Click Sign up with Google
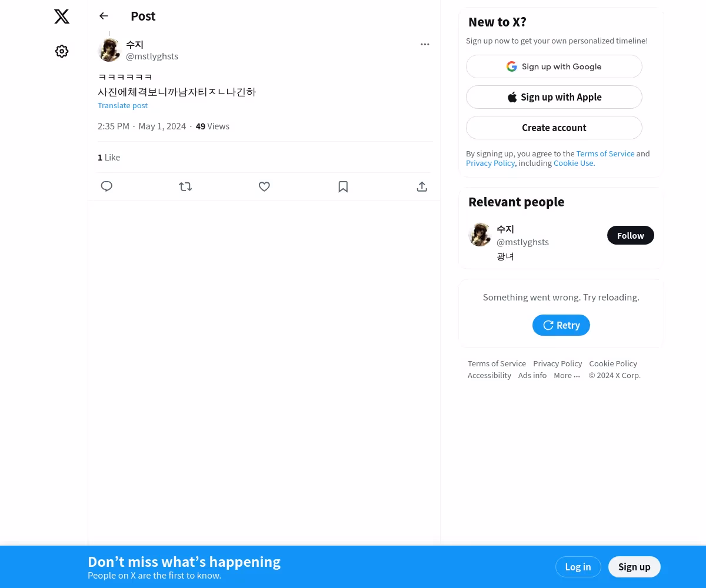This screenshot has width=706, height=588. 554,66
